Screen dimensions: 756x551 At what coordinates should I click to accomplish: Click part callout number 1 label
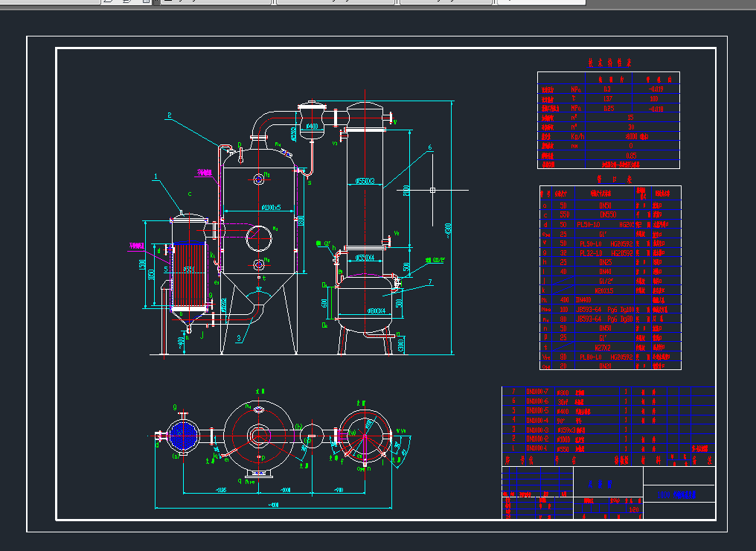pyautogui.click(x=156, y=177)
